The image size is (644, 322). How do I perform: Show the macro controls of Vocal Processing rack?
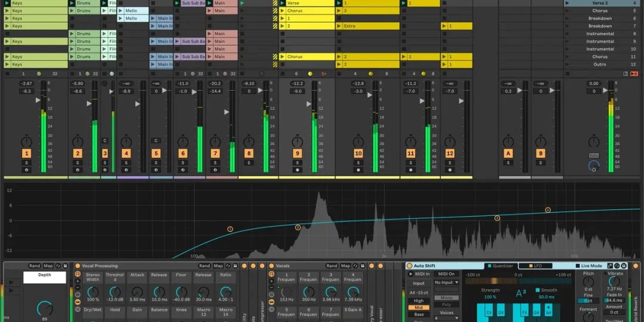coord(78,274)
